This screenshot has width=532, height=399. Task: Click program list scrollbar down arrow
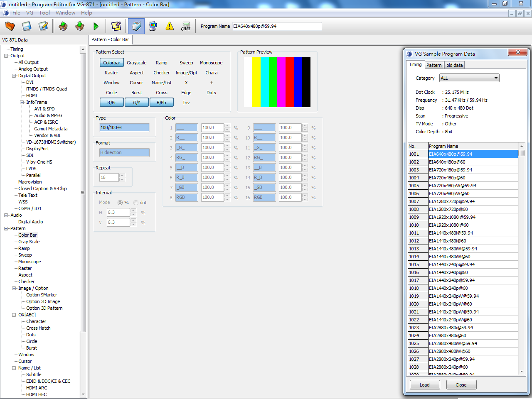pos(522,372)
